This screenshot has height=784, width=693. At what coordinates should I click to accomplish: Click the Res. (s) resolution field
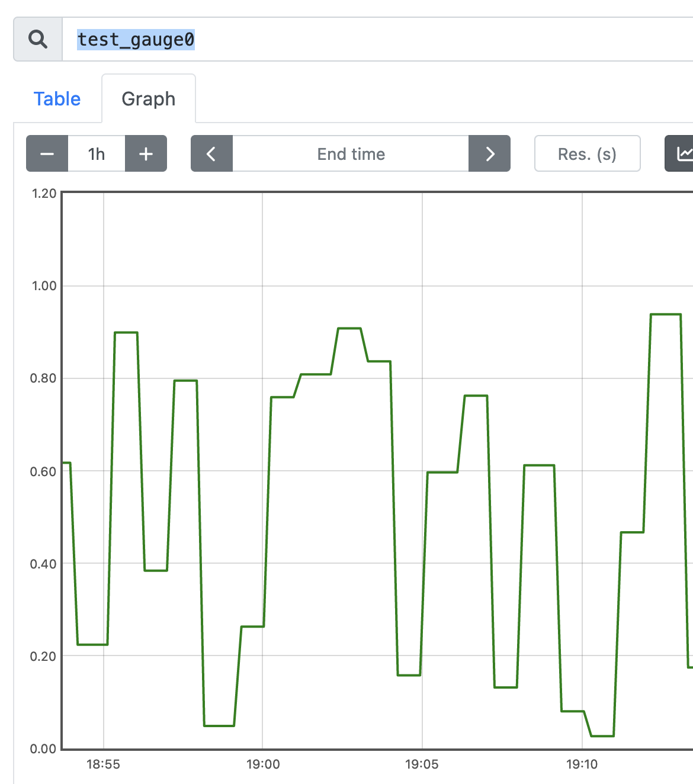[587, 154]
